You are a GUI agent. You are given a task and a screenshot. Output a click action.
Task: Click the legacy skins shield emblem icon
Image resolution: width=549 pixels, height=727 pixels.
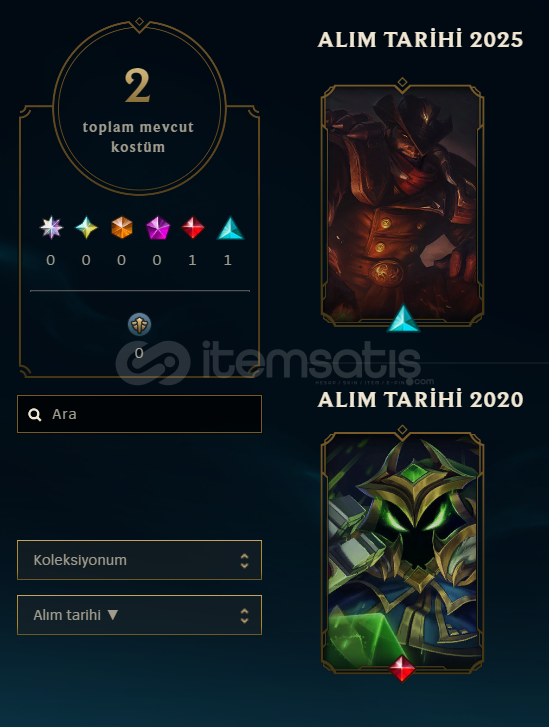pyautogui.click(x=139, y=324)
